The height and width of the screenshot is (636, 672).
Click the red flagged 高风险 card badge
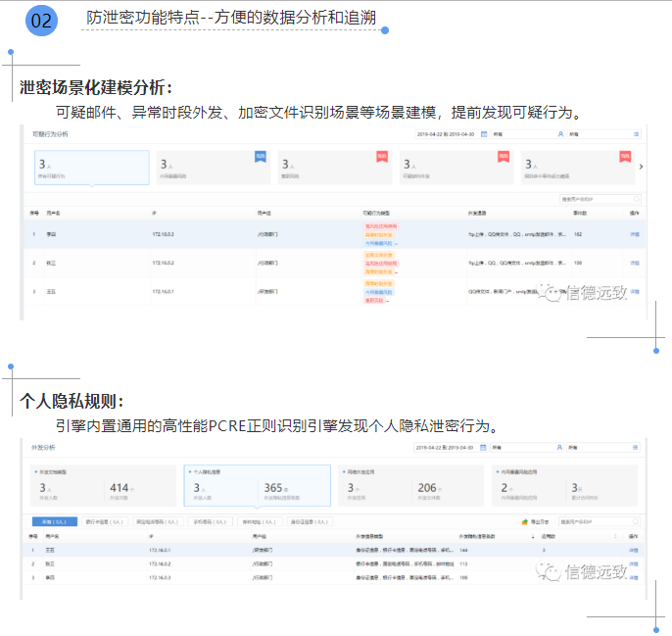(x=381, y=156)
